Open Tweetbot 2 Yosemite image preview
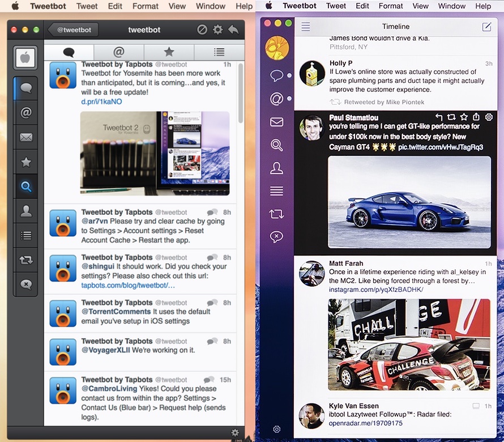504x442 pixels. pyautogui.click(x=155, y=154)
